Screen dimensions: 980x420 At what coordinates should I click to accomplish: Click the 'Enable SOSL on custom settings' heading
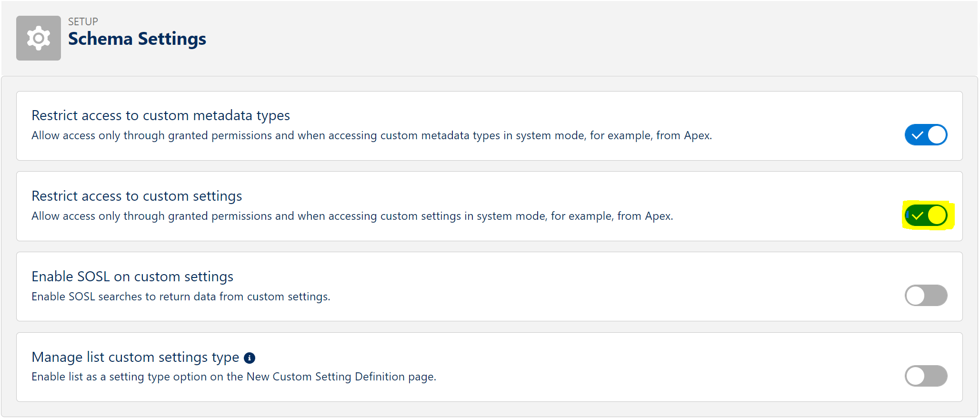(132, 277)
